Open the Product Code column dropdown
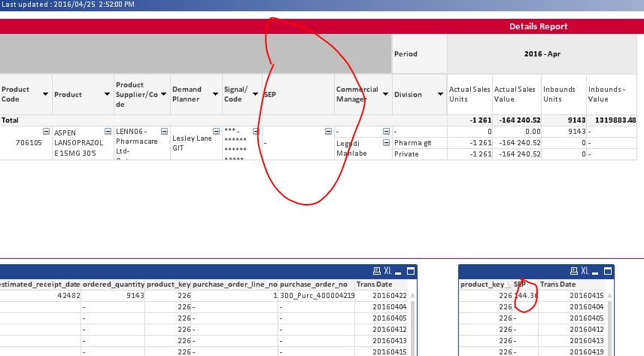Viewport: 644px width, 356px height. (x=46, y=94)
